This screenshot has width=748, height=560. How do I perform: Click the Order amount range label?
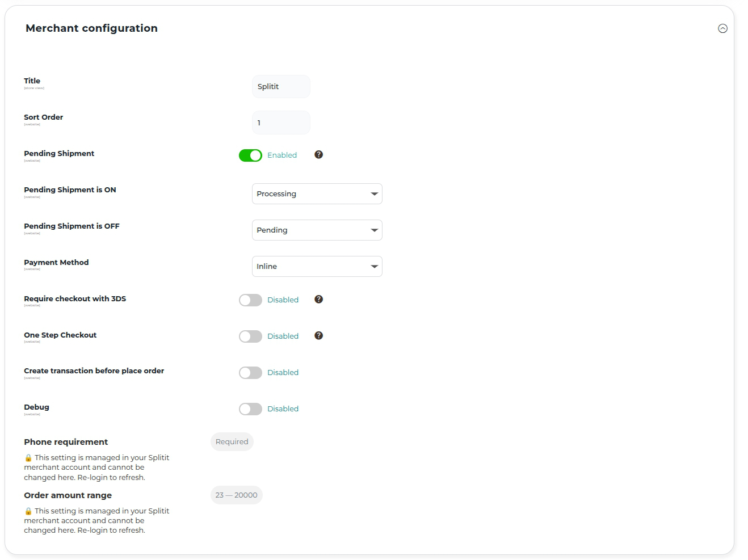click(68, 495)
